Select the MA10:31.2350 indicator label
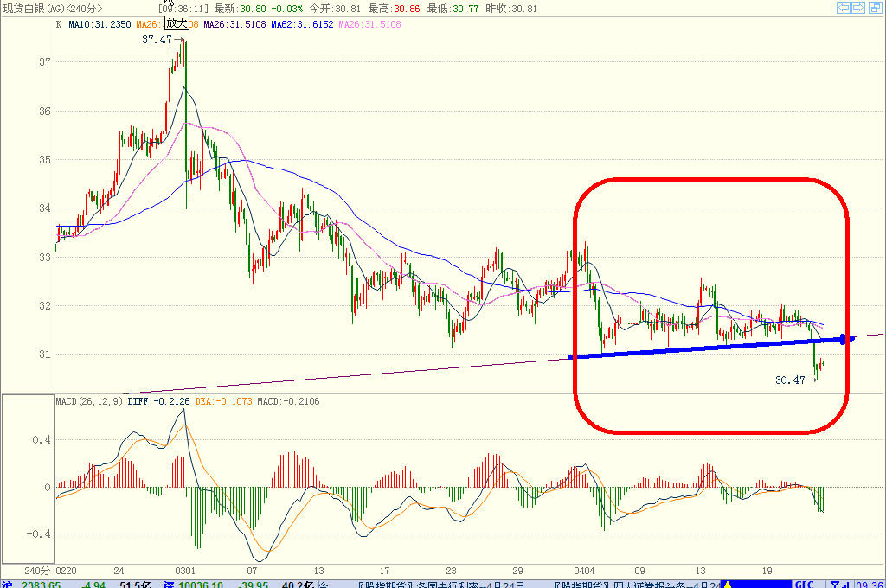The width and height of the screenshot is (886, 588). pyautogui.click(x=100, y=24)
